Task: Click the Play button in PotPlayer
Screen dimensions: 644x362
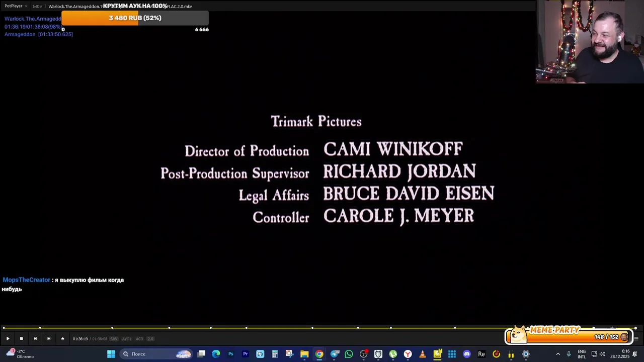Action: click(8, 339)
